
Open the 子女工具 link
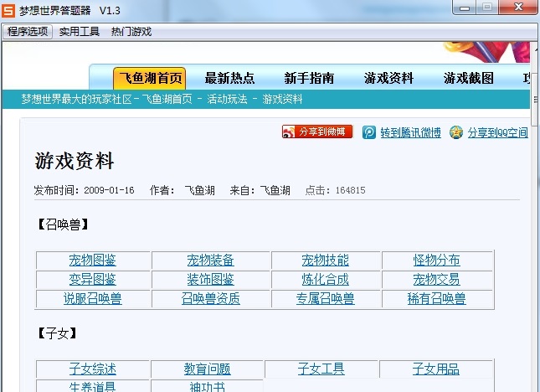[x=321, y=369]
